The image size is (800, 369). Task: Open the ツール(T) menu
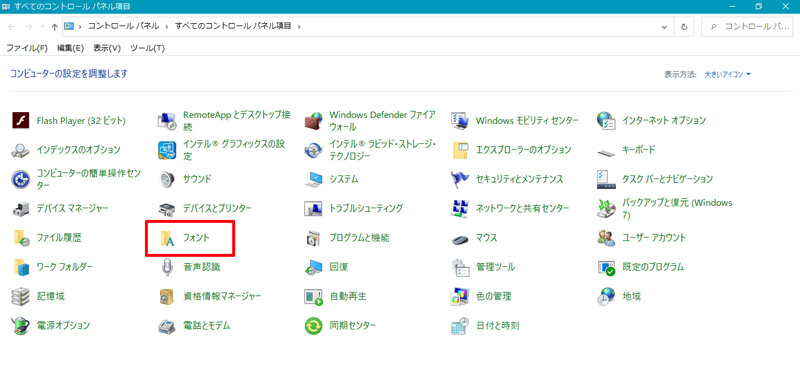click(x=147, y=48)
